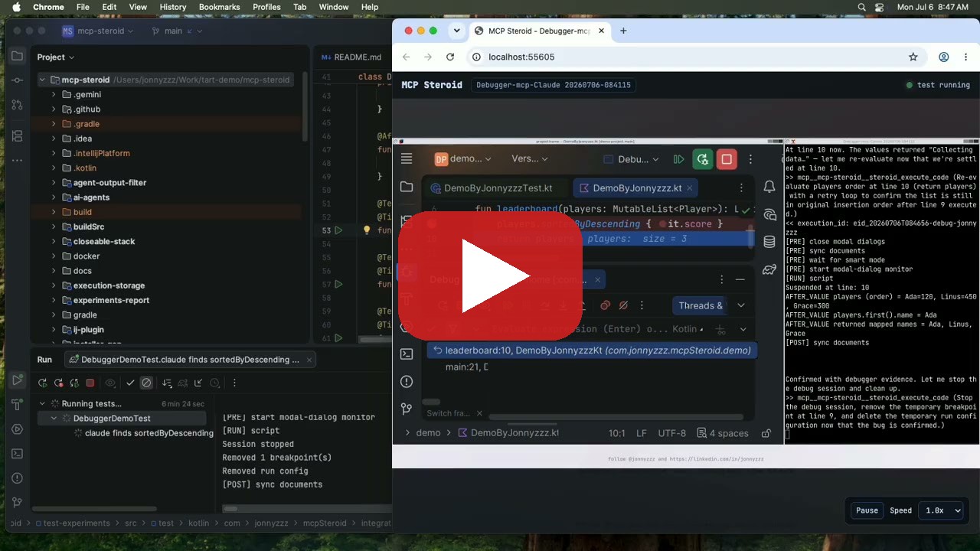Open the Terminal tool window icon
Viewport: 980px width, 551px height.
point(17,453)
